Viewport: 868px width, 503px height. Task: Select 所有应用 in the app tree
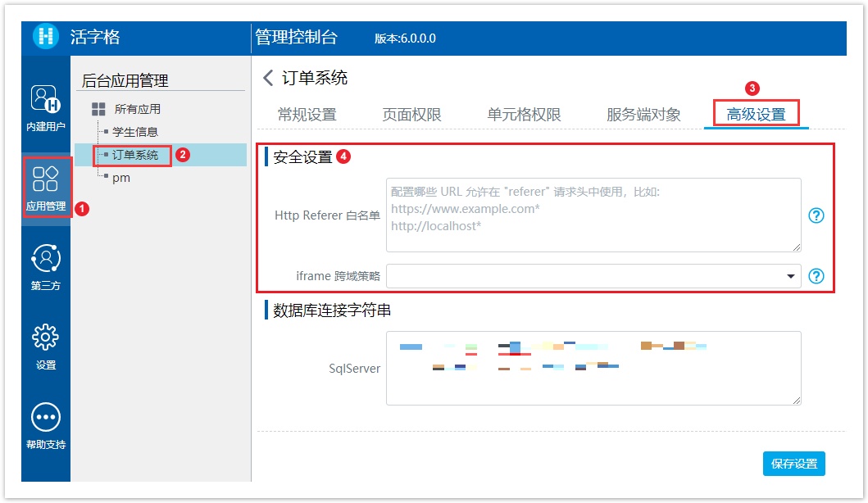point(137,109)
